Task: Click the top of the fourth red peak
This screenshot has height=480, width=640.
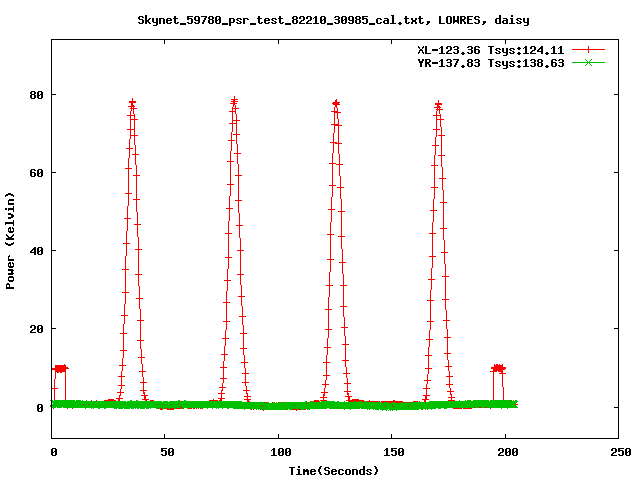Action: 438,104
